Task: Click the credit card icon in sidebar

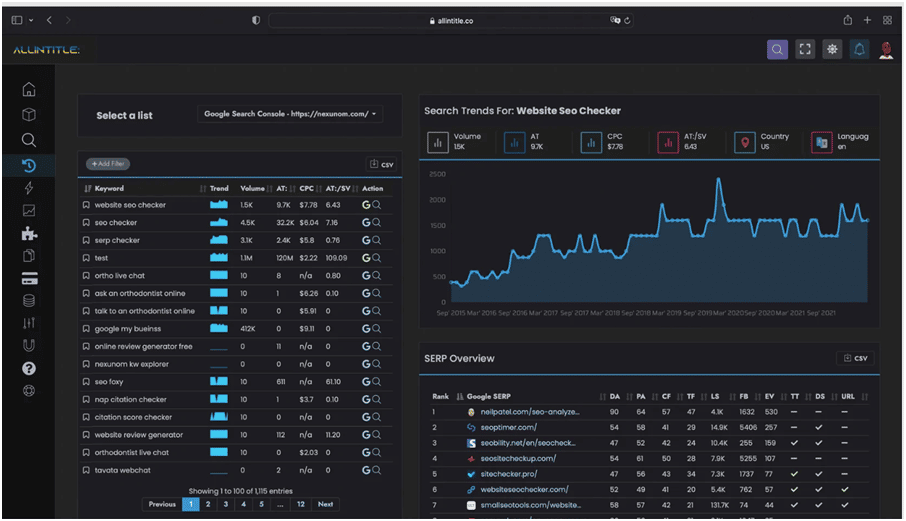Action: [29, 278]
